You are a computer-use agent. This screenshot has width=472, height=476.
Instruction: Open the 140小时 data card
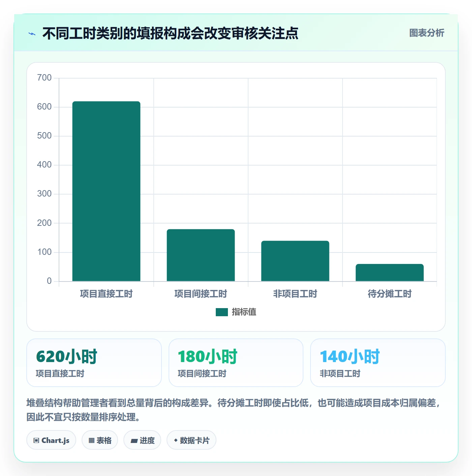point(378,363)
